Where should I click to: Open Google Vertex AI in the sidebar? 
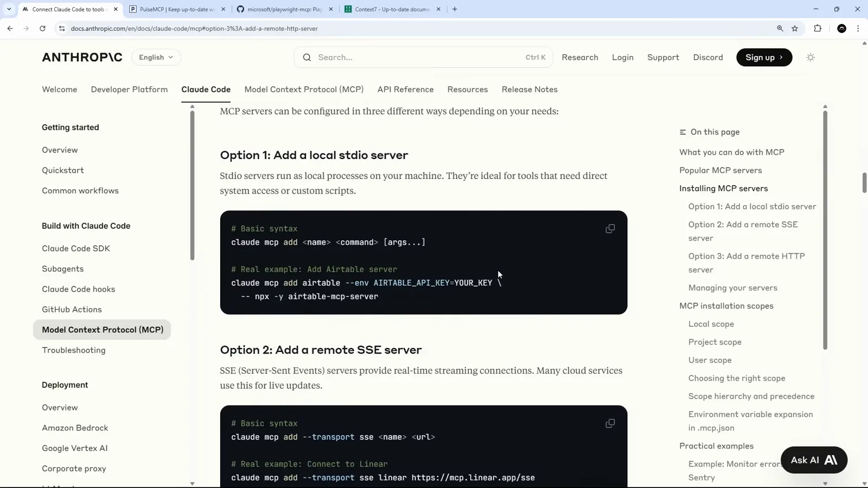click(75, 448)
